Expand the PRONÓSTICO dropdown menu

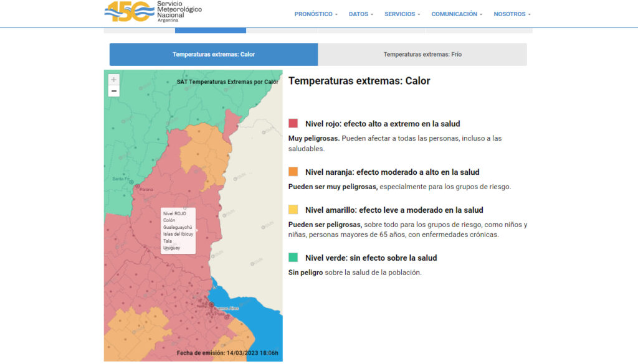316,14
